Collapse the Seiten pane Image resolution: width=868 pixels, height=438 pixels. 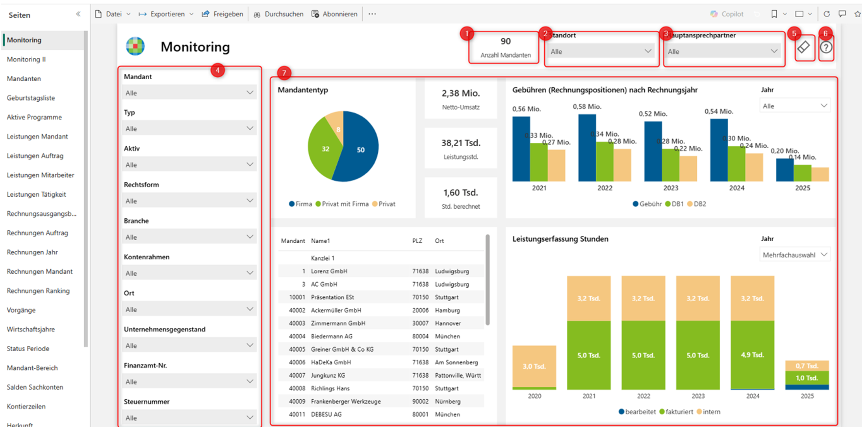tap(78, 13)
